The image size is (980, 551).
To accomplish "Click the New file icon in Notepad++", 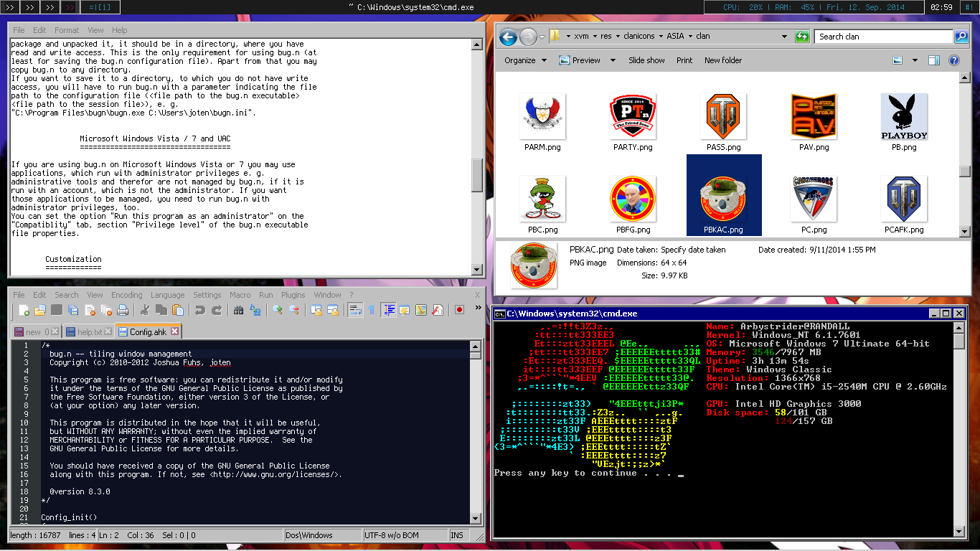I will coord(24,310).
